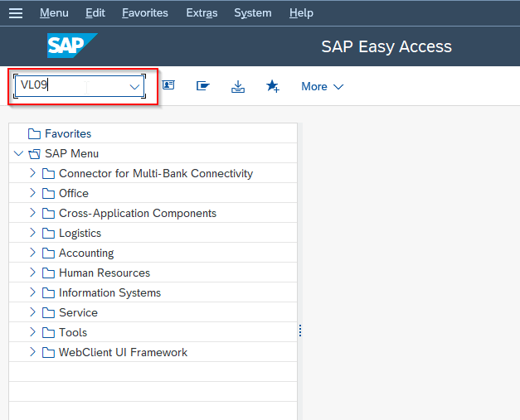Expand the Logistics folder
Image resolution: width=520 pixels, height=420 pixels.
coord(32,233)
